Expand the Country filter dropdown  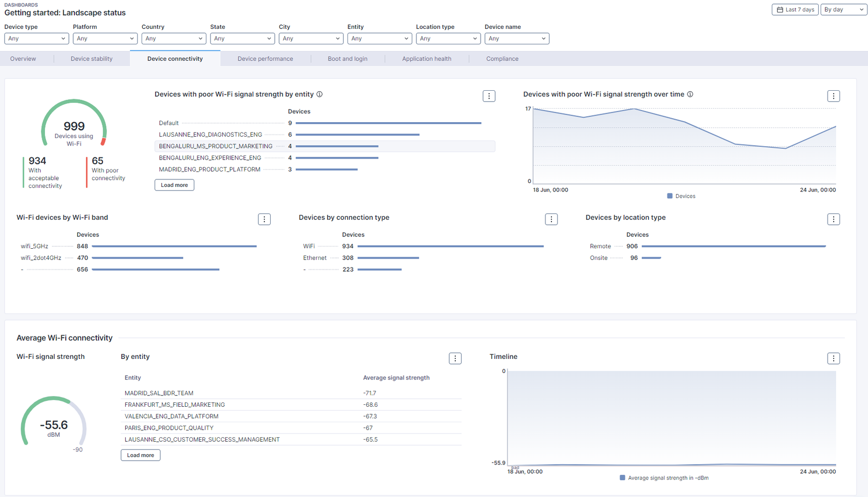coord(174,38)
